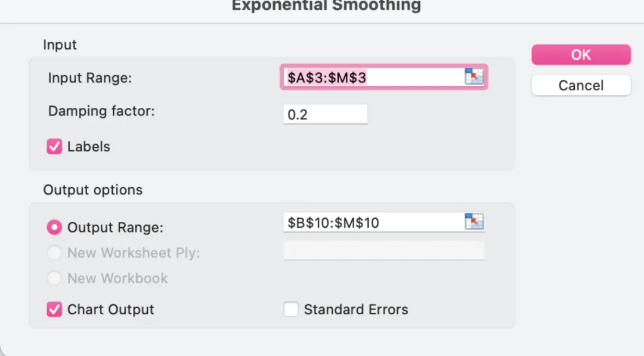This screenshot has height=356, width=644.
Task: Click the Input Range cell selector icon
Action: 473,77
